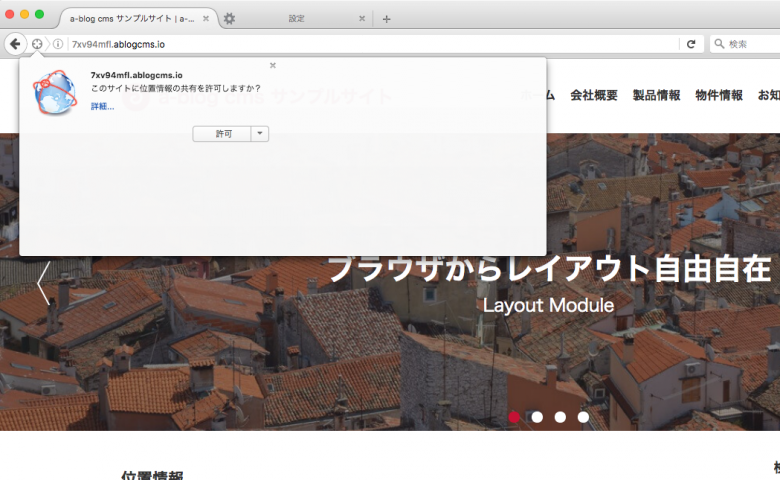Switch to the 設定 tab

point(296,19)
